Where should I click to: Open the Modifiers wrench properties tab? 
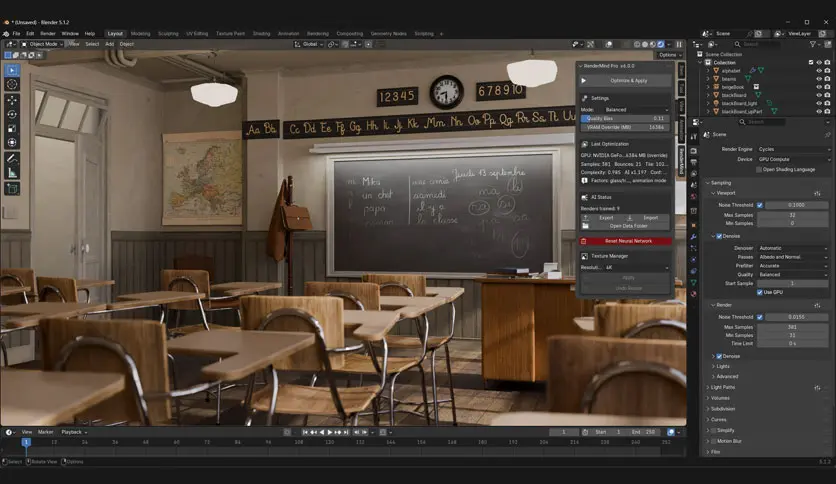(694, 237)
